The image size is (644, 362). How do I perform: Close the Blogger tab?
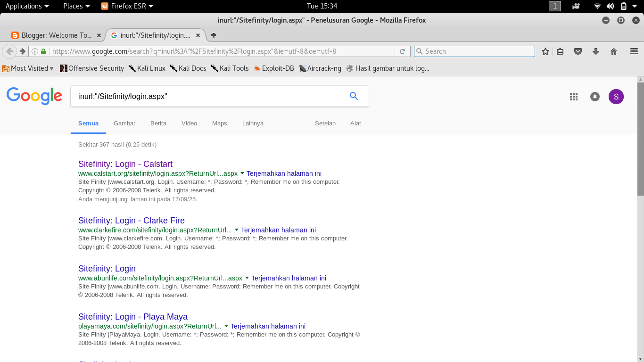[99, 35]
